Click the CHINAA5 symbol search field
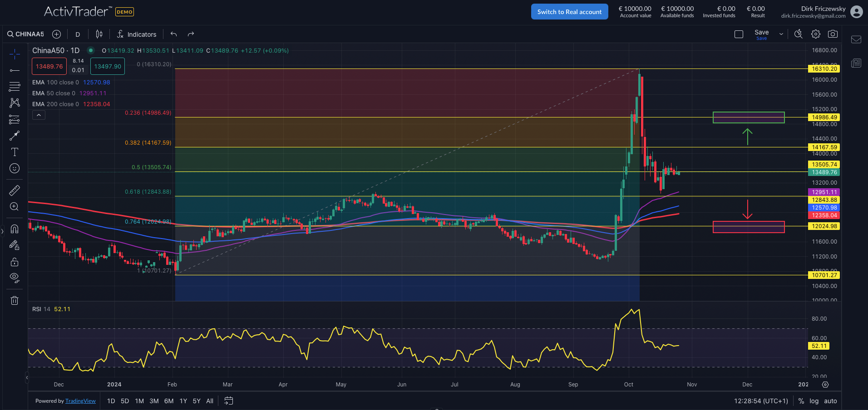Screen dimensions: 868x410 click(26, 34)
